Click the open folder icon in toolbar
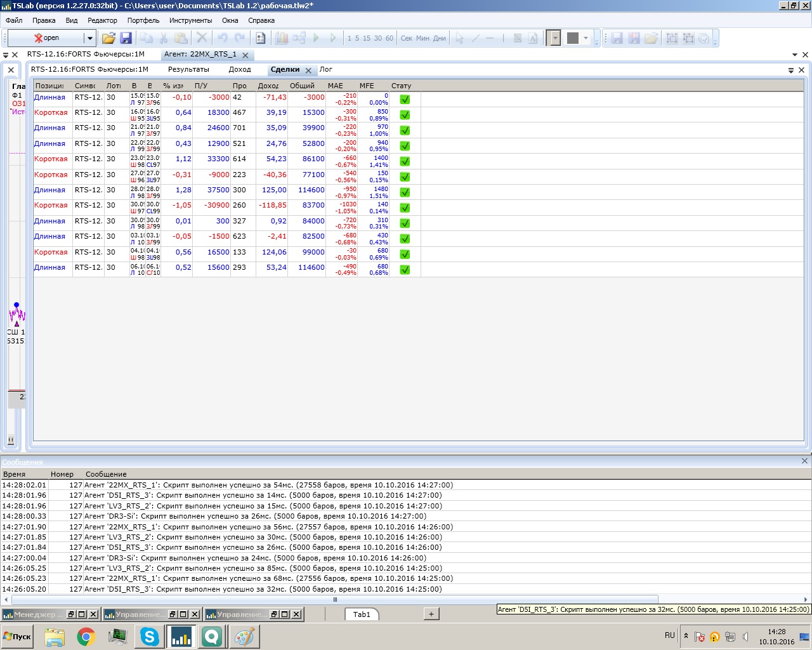The height and width of the screenshot is (650, 812). pyautogui.click(x=108, y=38)
